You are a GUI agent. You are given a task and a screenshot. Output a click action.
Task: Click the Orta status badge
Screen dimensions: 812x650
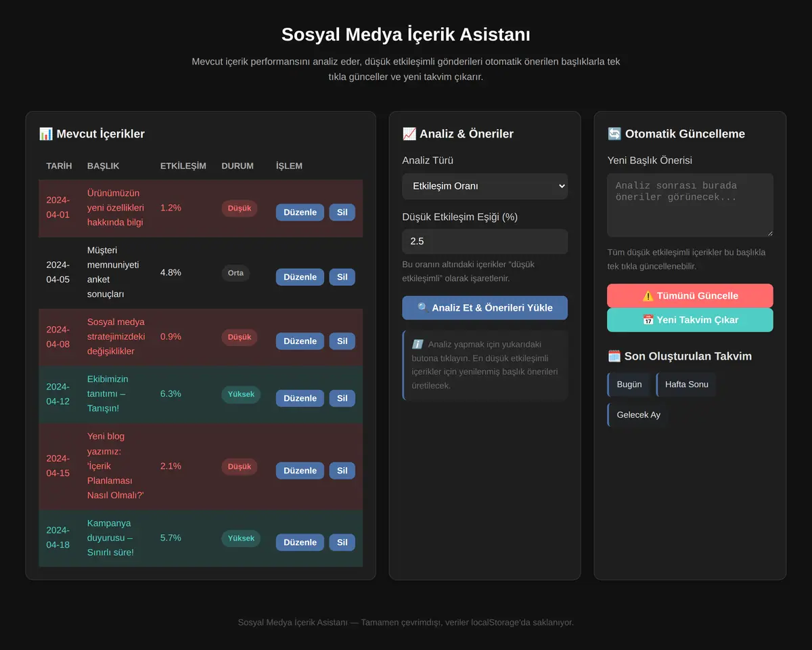(x=235, y=273)
